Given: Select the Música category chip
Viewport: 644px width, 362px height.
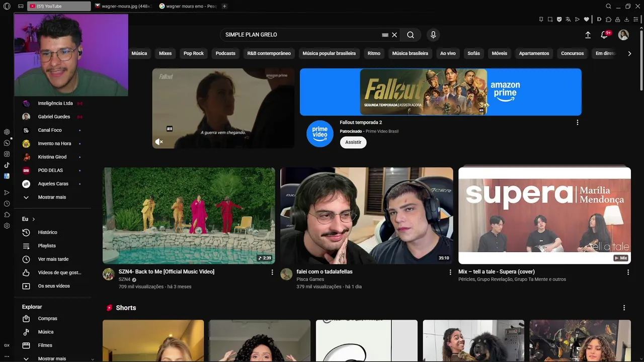Looking at the screenshot, I should click(139, 53).
